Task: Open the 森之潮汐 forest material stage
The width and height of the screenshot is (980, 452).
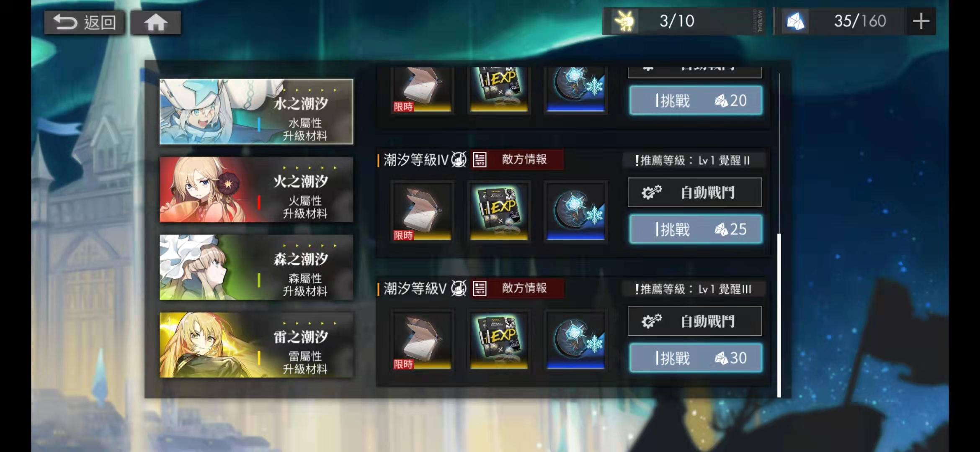Action: pos(256,267)
